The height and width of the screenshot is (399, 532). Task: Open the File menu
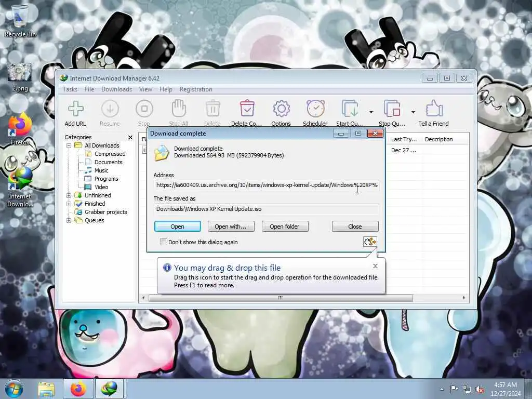click(x=89, y=89)
